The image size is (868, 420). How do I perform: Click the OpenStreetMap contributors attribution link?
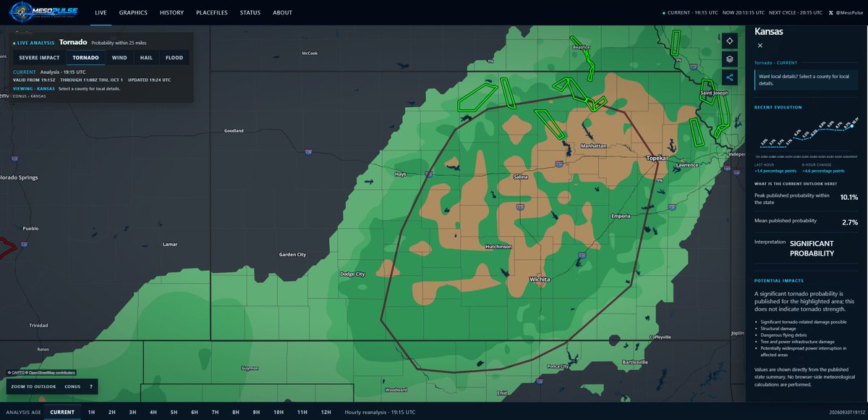51,372
